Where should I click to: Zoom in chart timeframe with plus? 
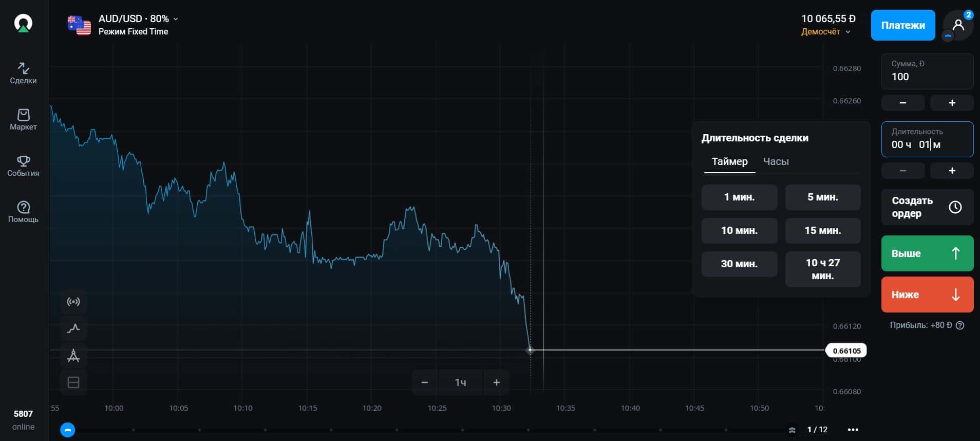coord(496,382)
